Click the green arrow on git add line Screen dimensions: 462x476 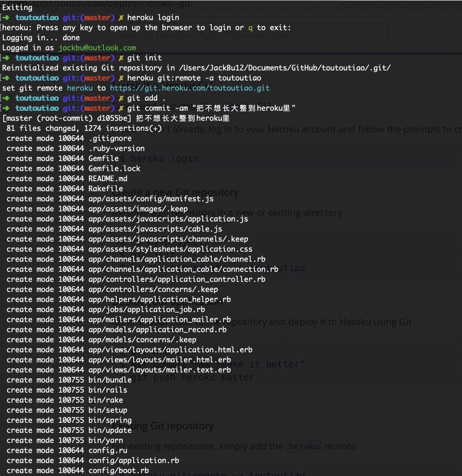[x=6, y=98]
